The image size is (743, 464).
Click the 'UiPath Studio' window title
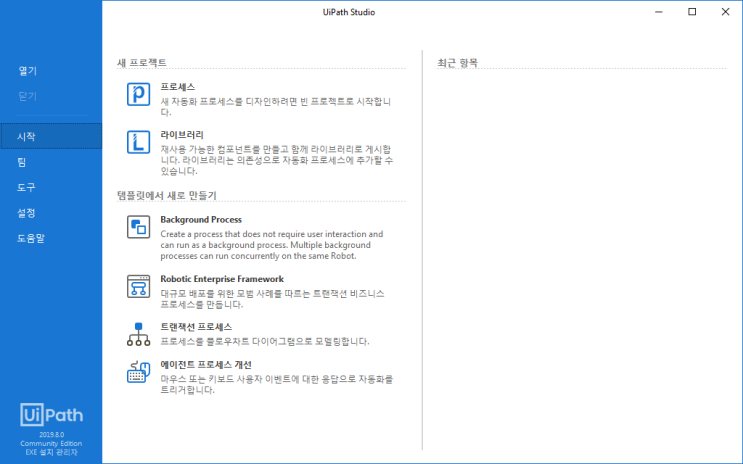coord(349,12)
